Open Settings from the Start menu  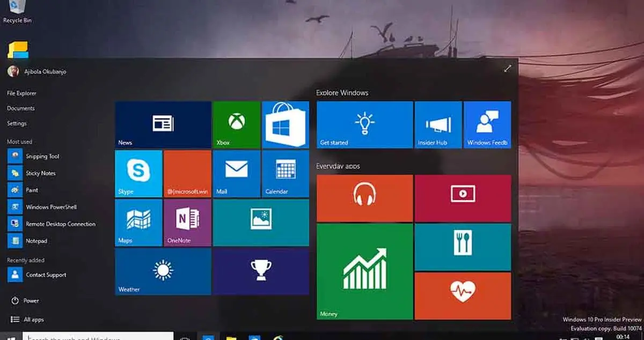[17, 123]
